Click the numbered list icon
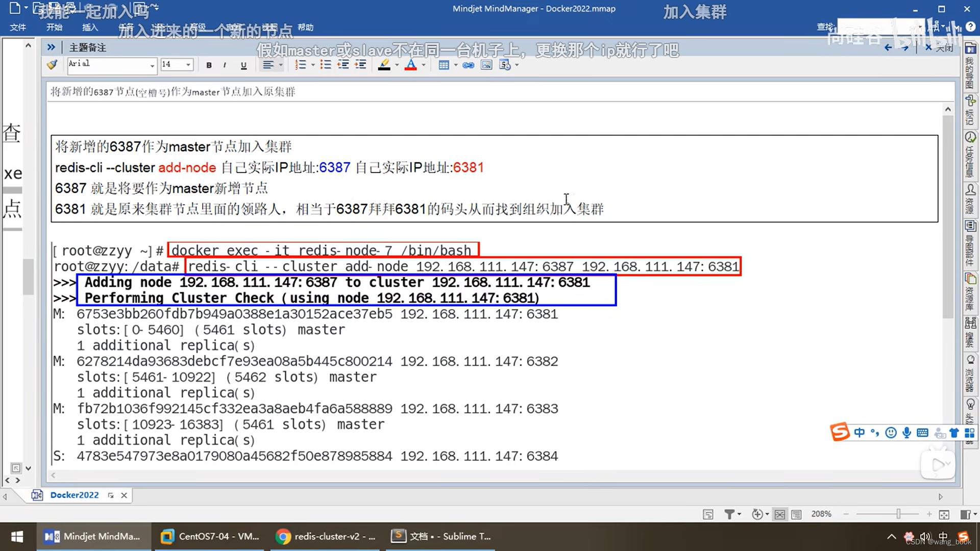The height and width of the screenshot is (551, 980). tap(301, 65)
